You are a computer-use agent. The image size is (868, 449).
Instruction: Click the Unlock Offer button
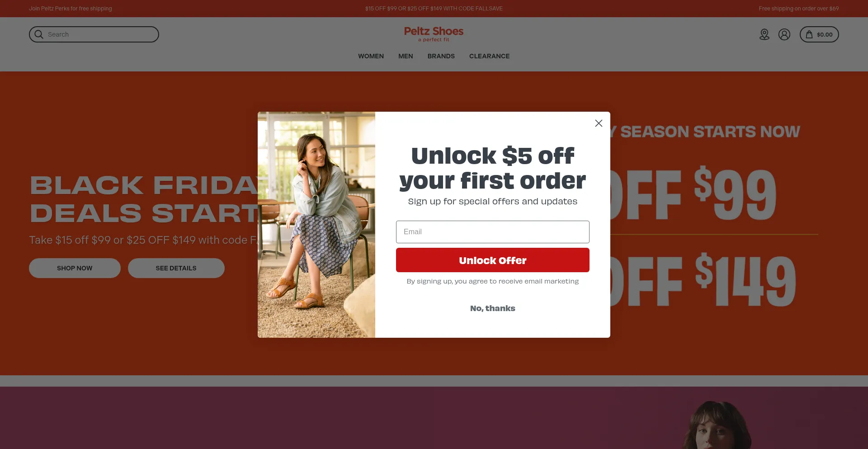(x=493, y=260)
